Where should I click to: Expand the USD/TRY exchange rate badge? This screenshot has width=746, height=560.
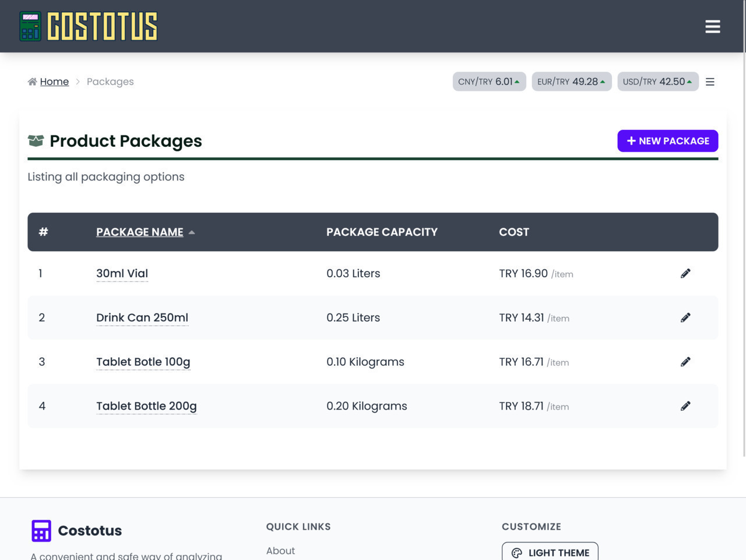(x=657, y=82)
